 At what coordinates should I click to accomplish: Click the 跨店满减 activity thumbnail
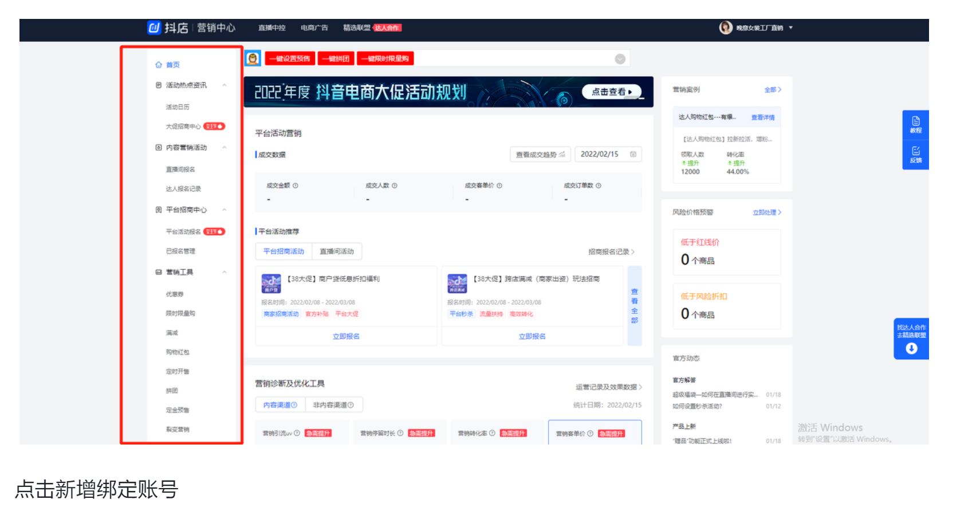[x=457, y=284]
